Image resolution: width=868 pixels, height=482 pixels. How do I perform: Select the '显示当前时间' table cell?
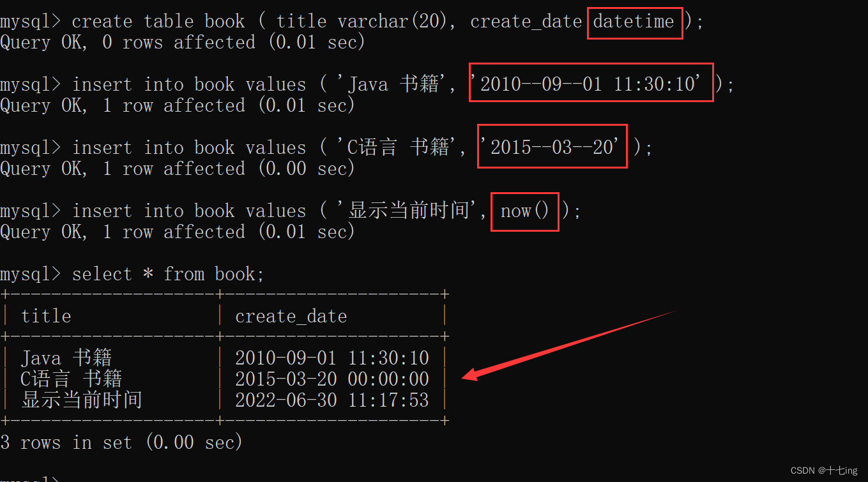[82, 400]
